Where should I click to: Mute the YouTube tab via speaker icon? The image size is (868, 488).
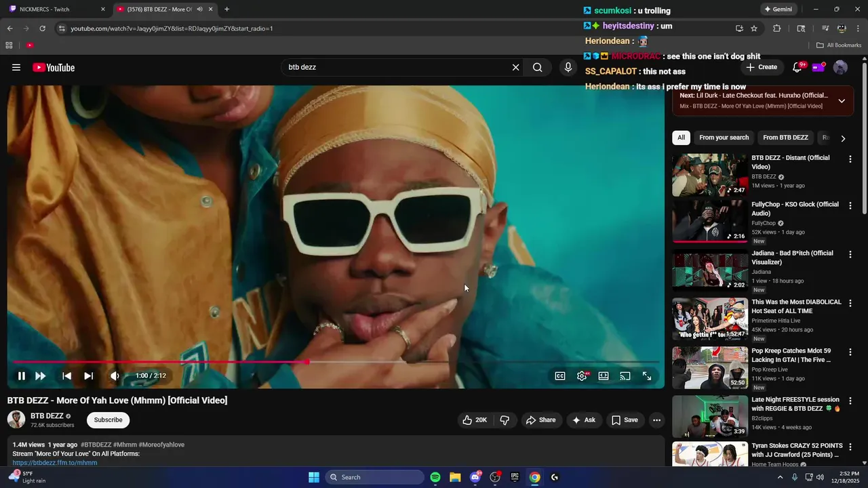tap(199, 9)
